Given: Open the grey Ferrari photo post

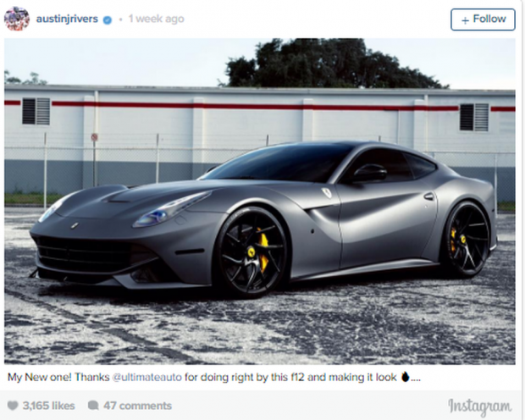Looking at the screenshot, I should coord(259,202).
